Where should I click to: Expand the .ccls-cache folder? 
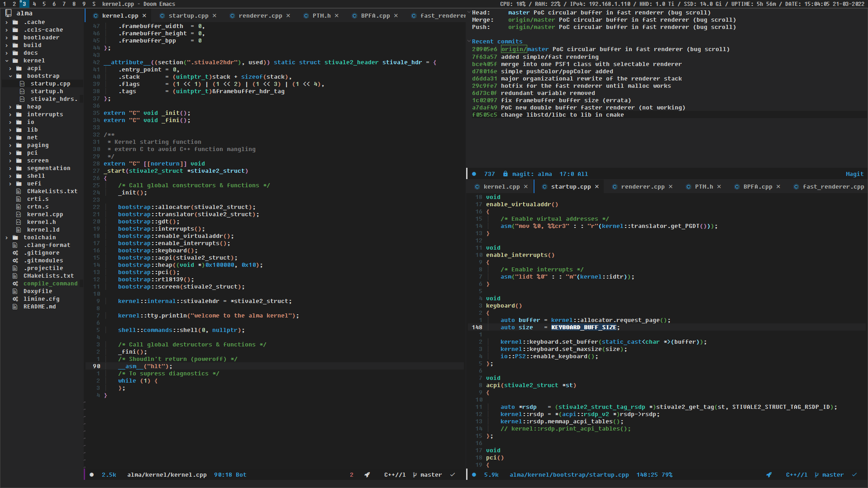(6, 30)
